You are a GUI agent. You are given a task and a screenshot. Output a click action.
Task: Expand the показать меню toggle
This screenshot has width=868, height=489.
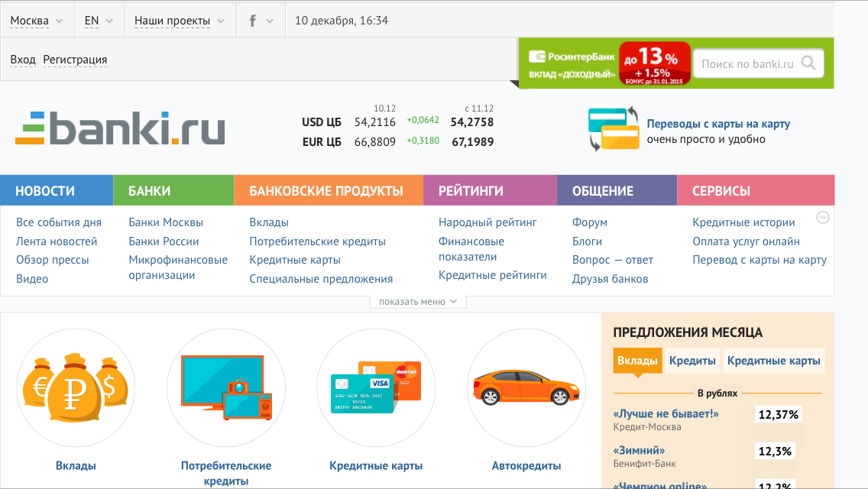[x=418, y=302]
